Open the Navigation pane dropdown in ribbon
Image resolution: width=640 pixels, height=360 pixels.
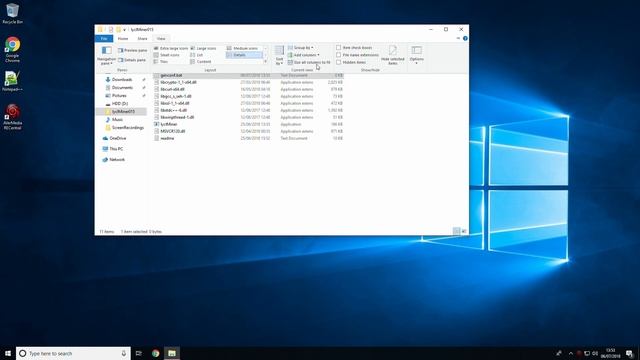click(107, 56)
